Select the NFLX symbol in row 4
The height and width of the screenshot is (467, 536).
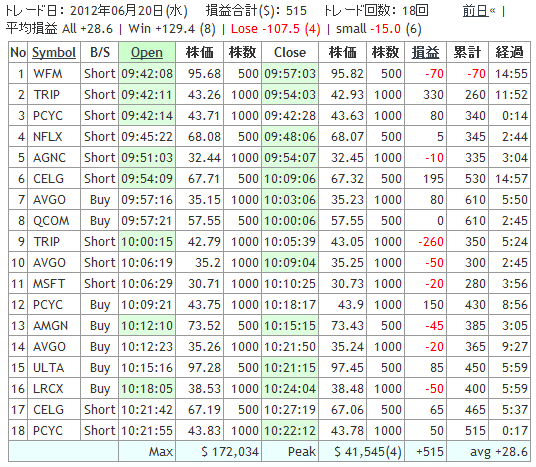tap(48, 137)
